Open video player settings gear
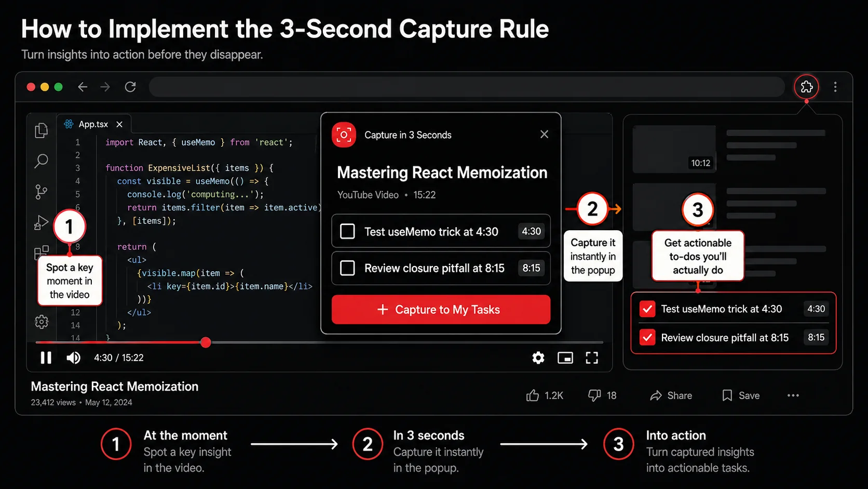The width and height of the screenshot is (868, 489). pyautogui.click(x=538, y=358)
